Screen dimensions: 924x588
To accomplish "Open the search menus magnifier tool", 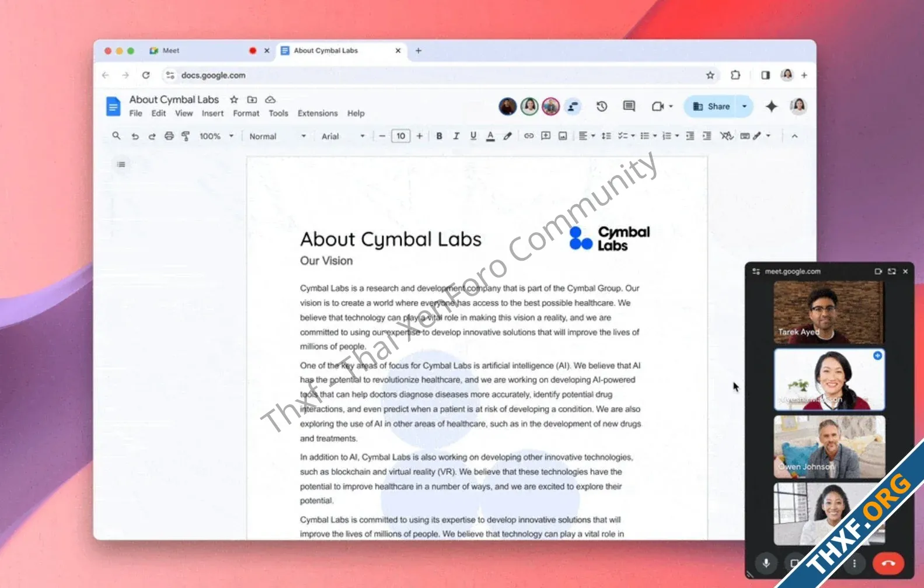I will [116, 136].
